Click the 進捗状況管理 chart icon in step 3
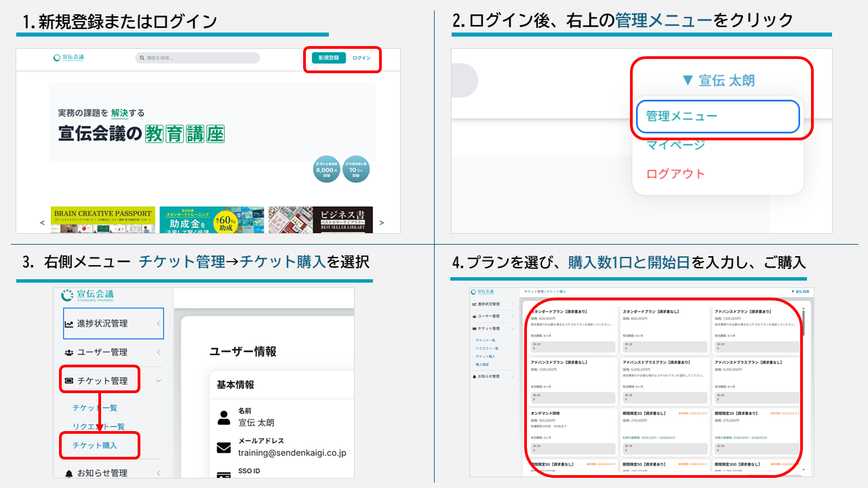The image size is (868, 488). [69, 323]
